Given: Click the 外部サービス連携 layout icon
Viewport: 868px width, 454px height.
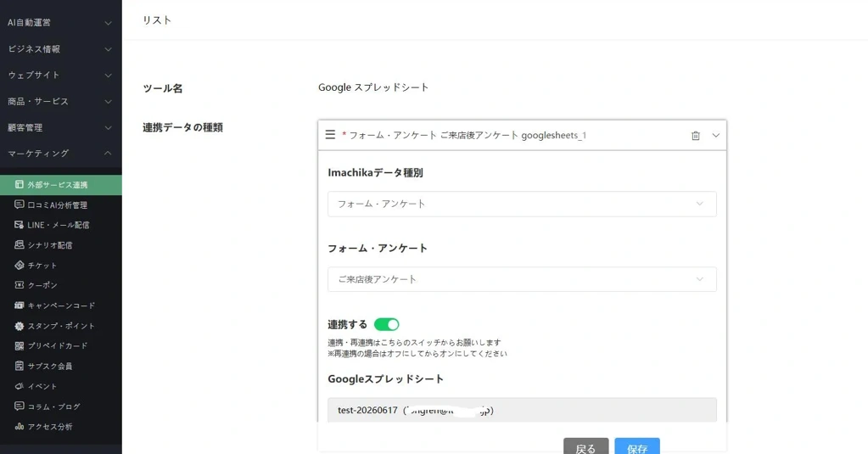Looking at the screenshot, I should (x=20, y=184).
